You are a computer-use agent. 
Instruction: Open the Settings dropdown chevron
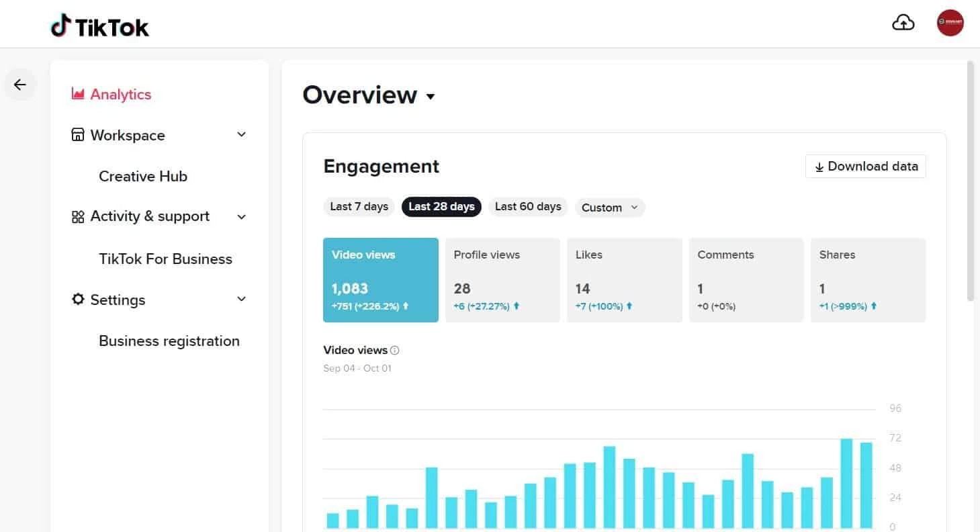[241, 298]
